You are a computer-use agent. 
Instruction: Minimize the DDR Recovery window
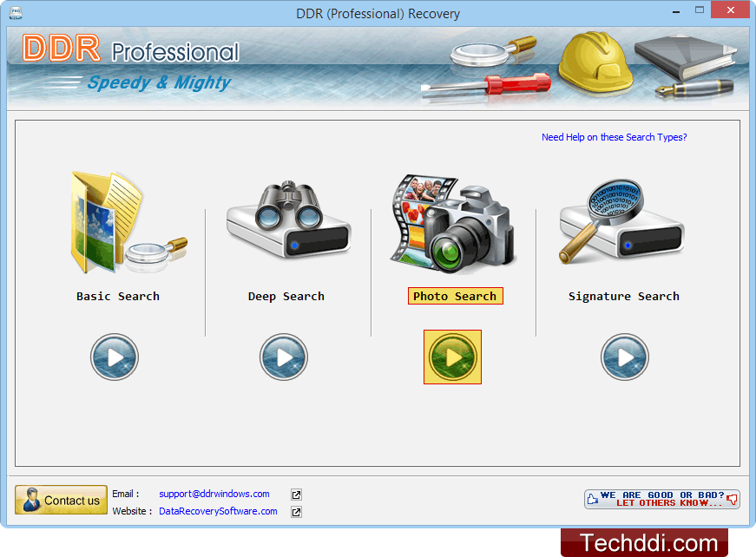coord(676,11)
